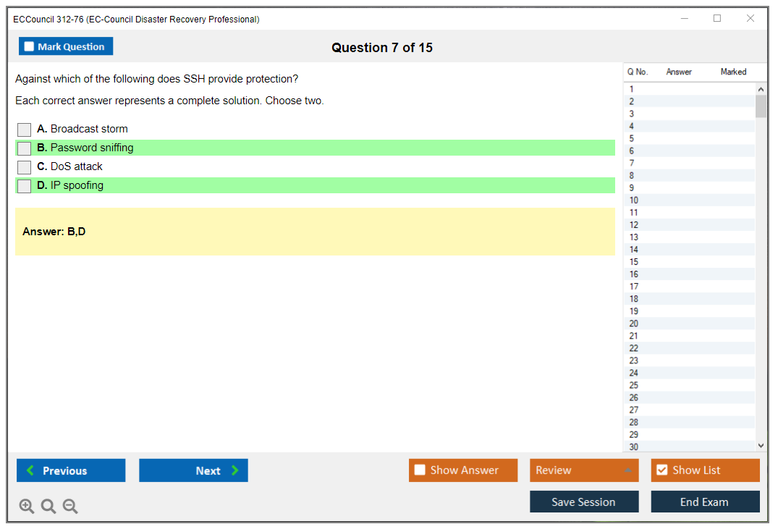The width and height of the screenshot is (778, 532).
Task: Check option D IP spoofing
Action: [25, 186]
